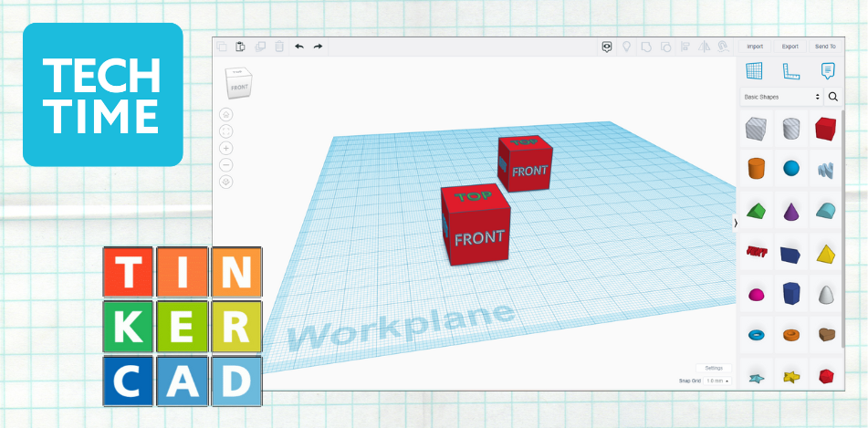The height and width of the screenshot is (428, 868).
Task: Click the Zoom in plus button
Action: pyautogui.click(x=226, y=149)
